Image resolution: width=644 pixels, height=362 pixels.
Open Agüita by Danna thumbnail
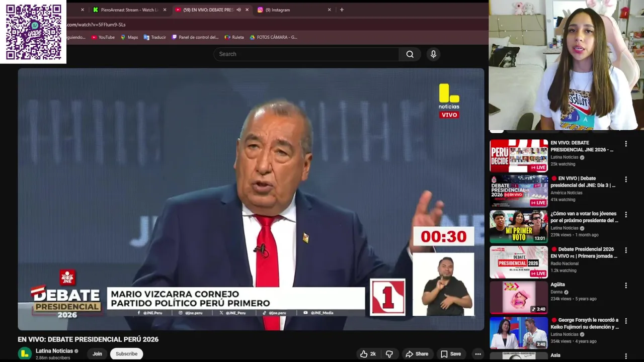coord(519,298)
